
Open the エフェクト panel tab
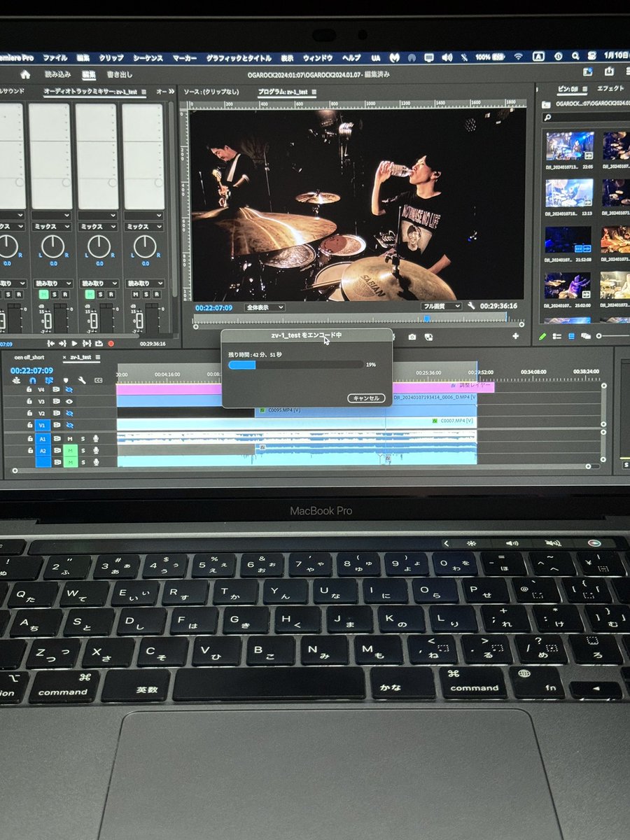610,88
